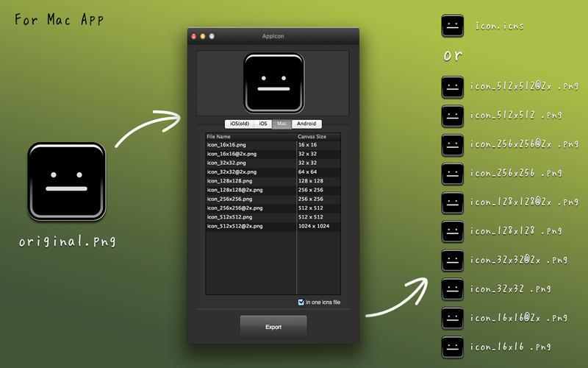The image size is (588, 368).
Task: Click the Export button
Action: point(273,327)
